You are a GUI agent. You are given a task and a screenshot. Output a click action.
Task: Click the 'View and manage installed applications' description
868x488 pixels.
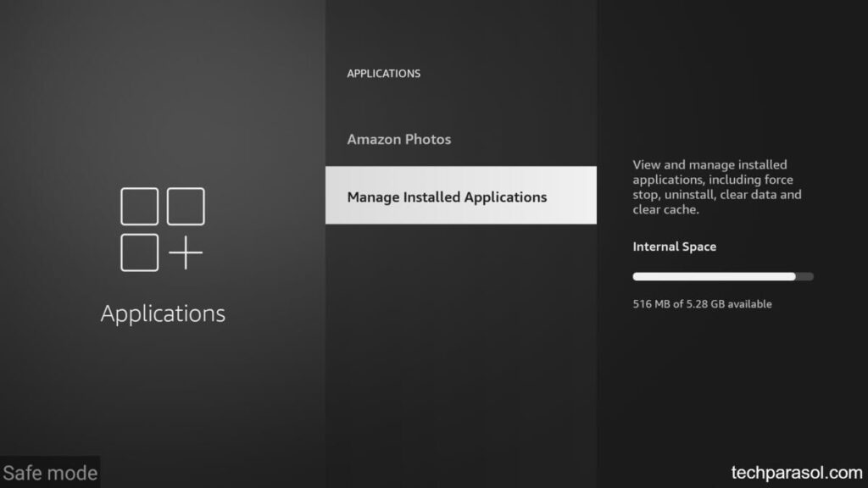click(x=717, y=187)
